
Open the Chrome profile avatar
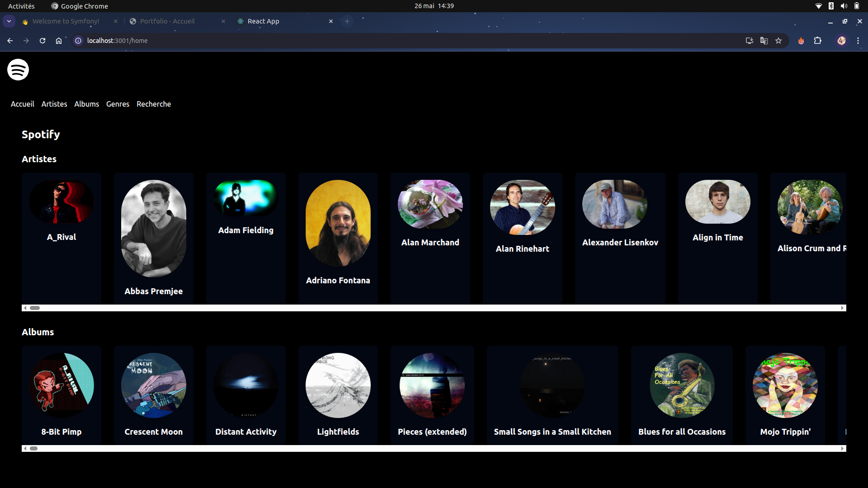[x=842, y=41]
